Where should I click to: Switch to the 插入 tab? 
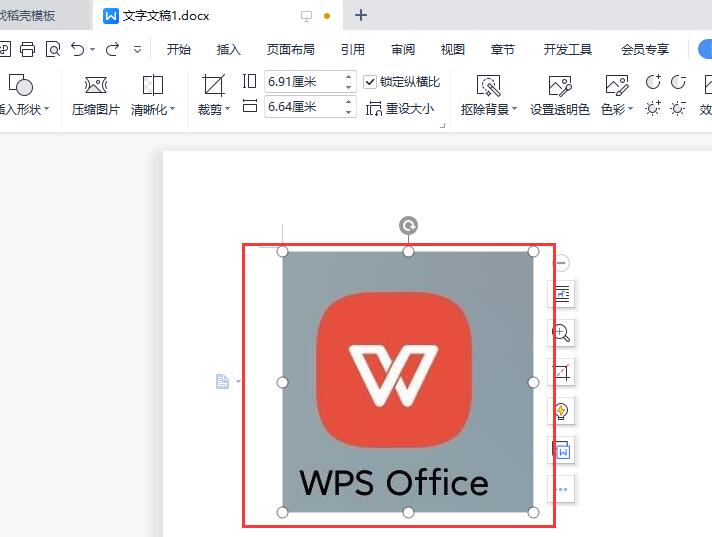(228, 49)
